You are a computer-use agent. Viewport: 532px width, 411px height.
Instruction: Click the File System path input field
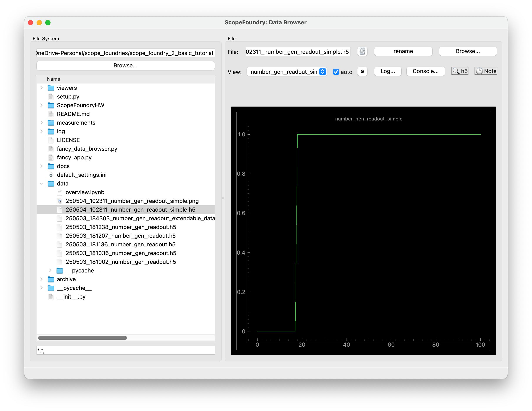pyautogui.click(x=125, y=53)
